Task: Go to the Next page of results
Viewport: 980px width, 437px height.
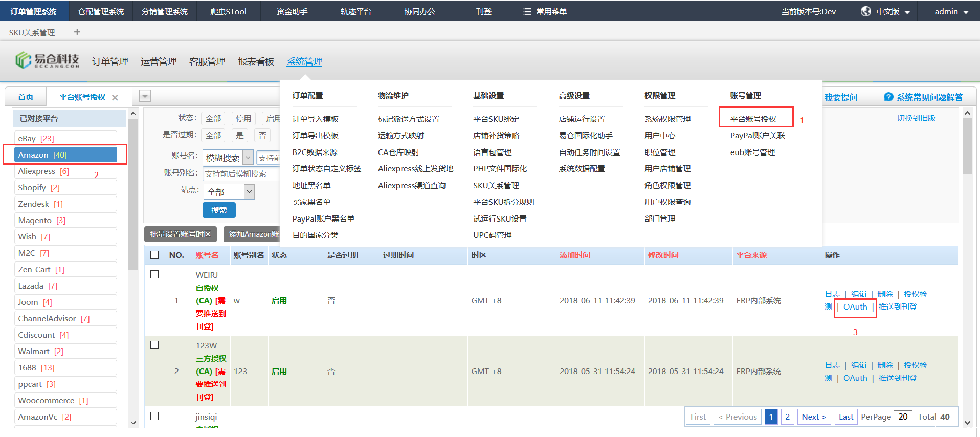Action: click(813, 417)
